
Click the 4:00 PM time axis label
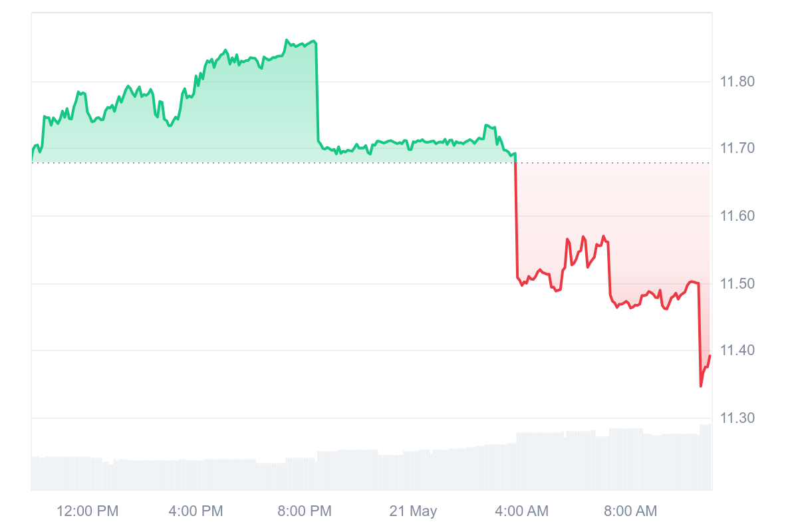coord(196,511)
